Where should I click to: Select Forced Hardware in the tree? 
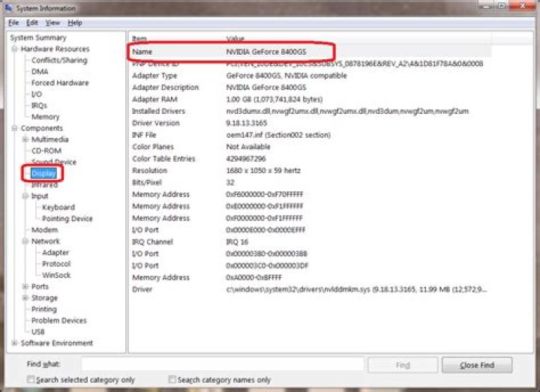click(60, 83)
